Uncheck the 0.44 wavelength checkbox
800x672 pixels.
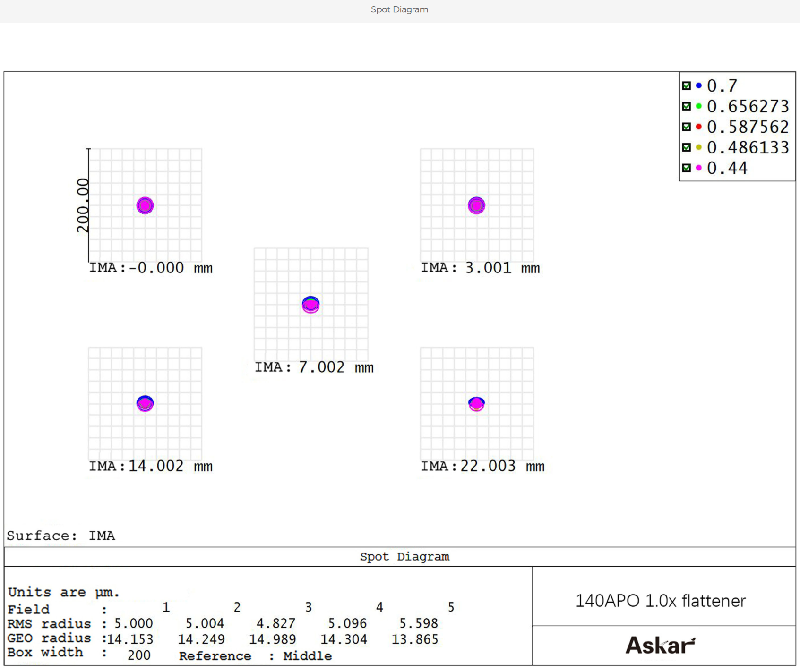tap(687, 168)
